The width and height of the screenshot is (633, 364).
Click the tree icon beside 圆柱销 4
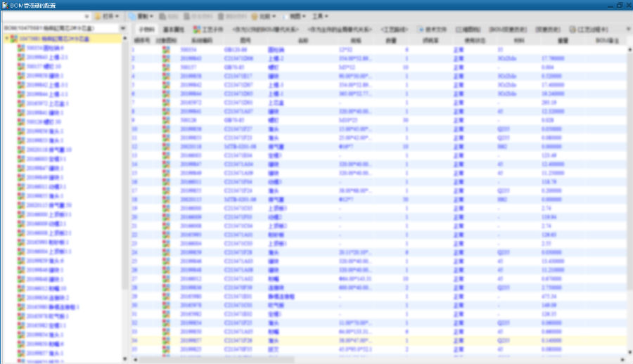21,48
